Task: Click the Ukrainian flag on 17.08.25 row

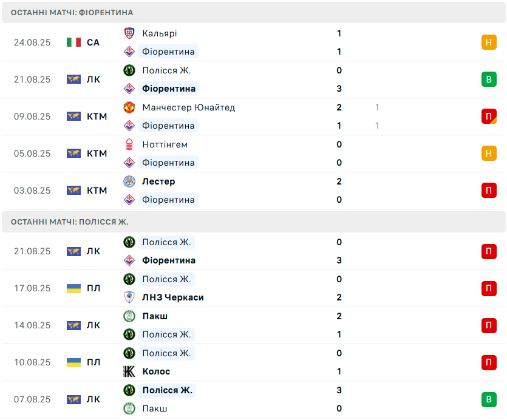Action: point(74,288)
